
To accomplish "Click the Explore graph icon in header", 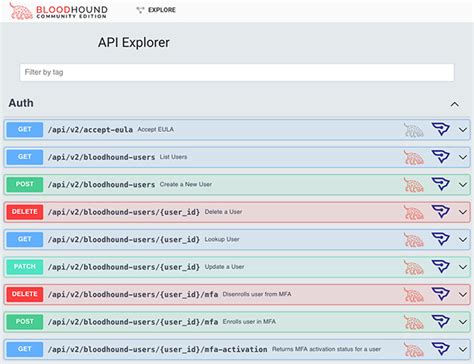I will coord(140,10).
